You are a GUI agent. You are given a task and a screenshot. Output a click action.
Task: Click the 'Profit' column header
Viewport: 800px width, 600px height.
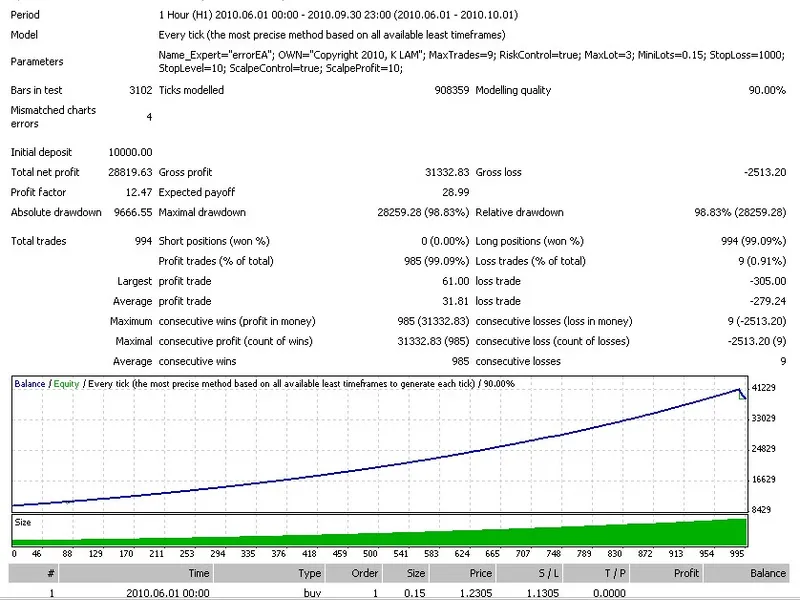point(666,573)
